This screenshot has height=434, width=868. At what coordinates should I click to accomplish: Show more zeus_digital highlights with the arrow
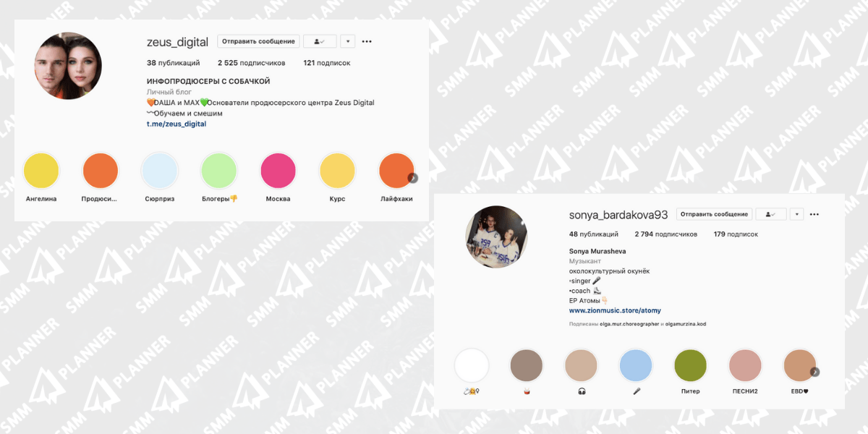click(x=412, y=177)
